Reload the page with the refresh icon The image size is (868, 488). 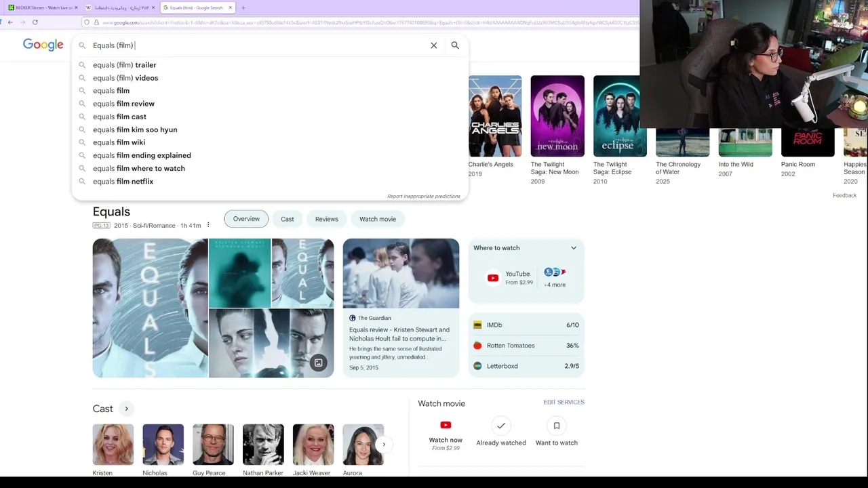[35, 22]
